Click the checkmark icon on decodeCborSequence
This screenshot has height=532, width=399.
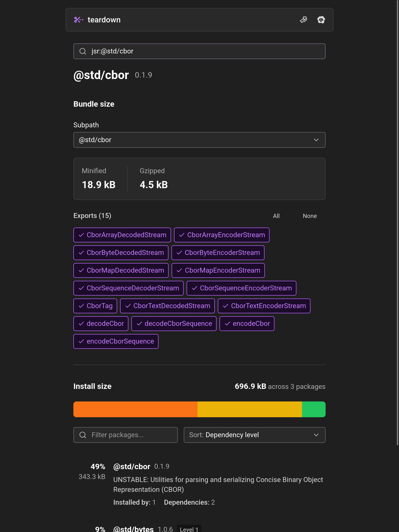tap(139, 324)
